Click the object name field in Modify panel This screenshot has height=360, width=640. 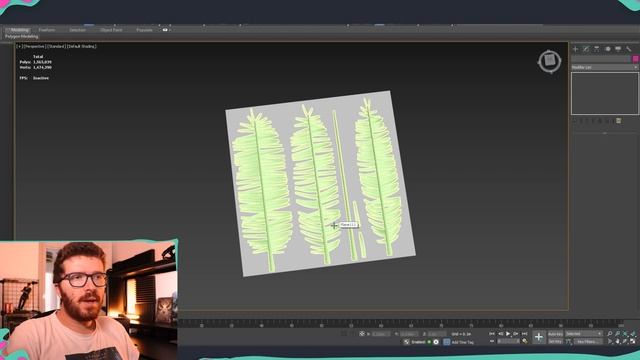(x=601, y=59)
